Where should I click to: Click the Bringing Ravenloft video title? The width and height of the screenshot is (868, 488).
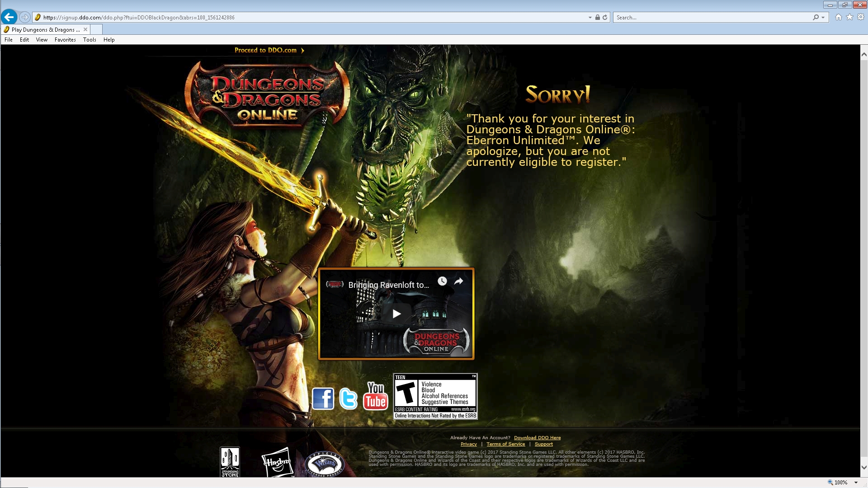click(x=388, y=285)
